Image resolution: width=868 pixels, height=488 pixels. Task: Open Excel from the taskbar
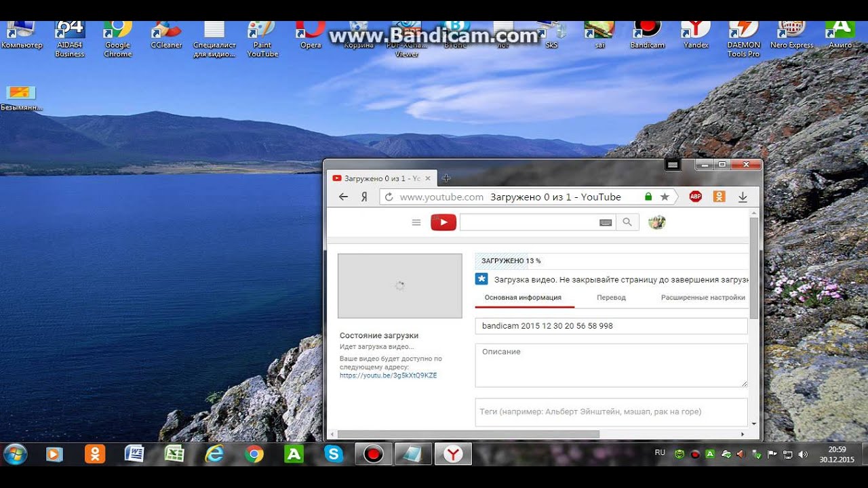click(174, 454)
